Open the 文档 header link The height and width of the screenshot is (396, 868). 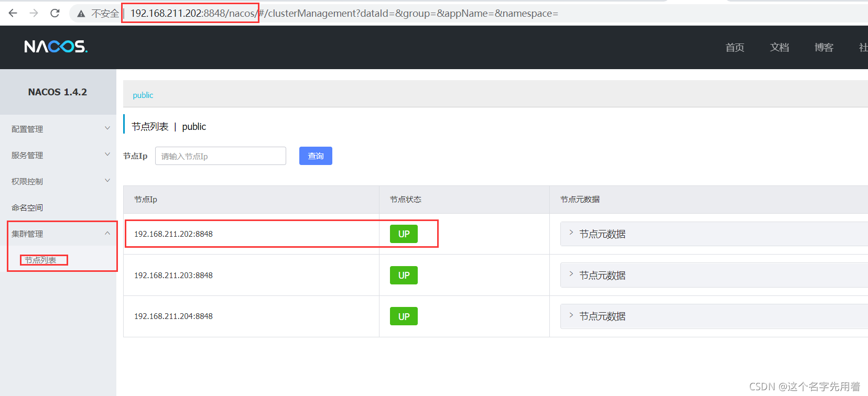point(779,47)
